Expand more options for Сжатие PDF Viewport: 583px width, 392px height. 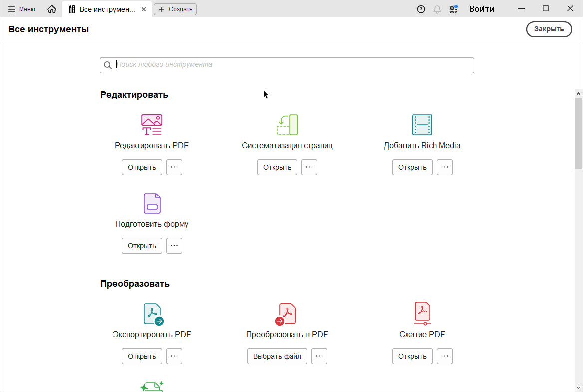pyautogui.click(x=445, y=356)
